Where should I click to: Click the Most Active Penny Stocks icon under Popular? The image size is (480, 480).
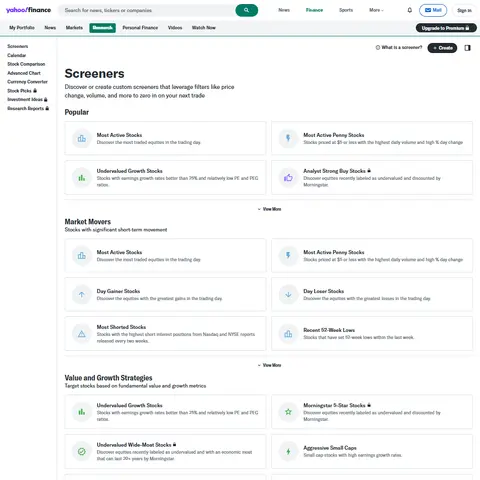click(x=288, y=138)
